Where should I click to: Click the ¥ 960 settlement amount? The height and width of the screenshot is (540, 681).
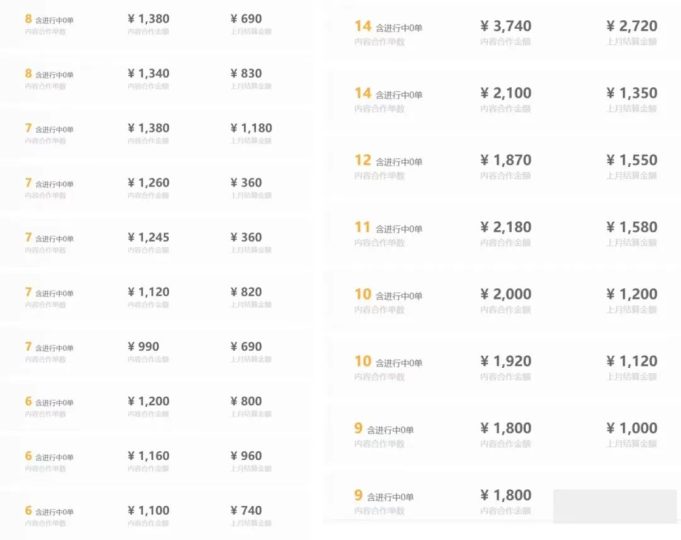246,456
